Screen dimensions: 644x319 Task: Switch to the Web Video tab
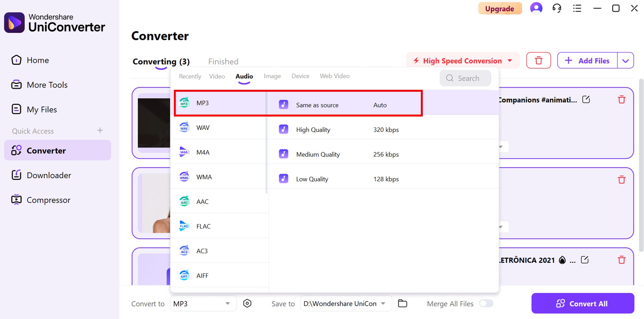335,76
